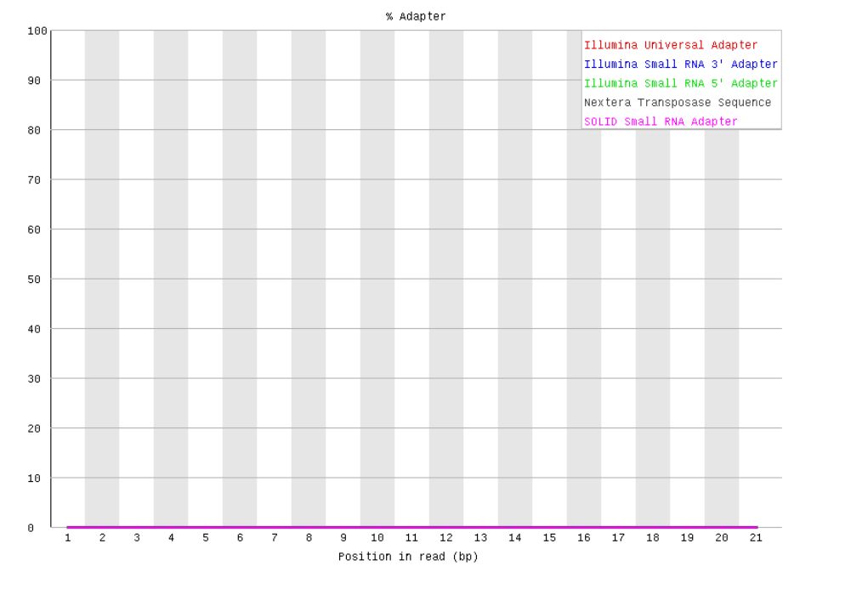
Task: Click x-axis position label 15
Action: (x=549, y=537)
